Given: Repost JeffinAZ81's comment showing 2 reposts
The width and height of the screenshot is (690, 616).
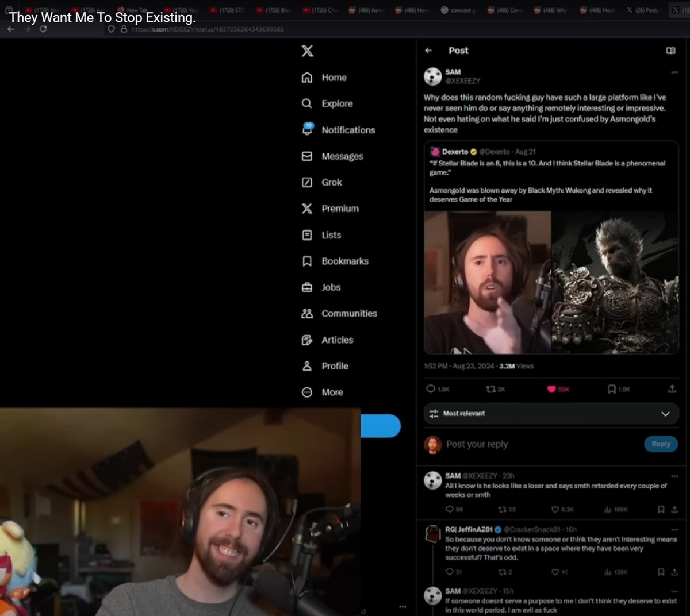Looking at the screenshot, I should pos(501,572).
